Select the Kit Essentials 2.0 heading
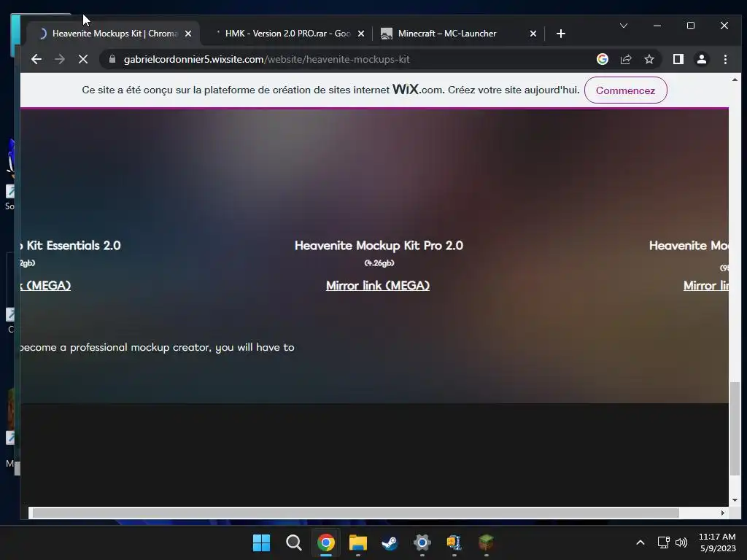The width and height of the screenshot is (747, 560). tap(71, 245)
